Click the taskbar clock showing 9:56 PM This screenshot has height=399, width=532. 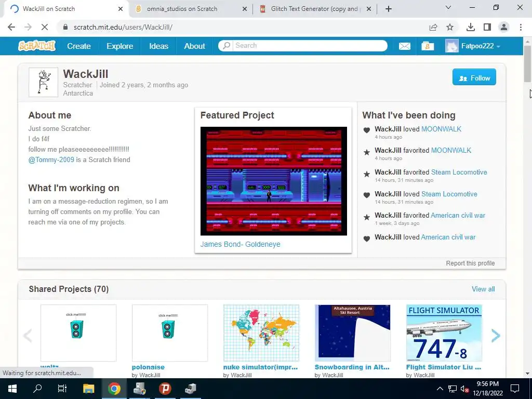487,389
